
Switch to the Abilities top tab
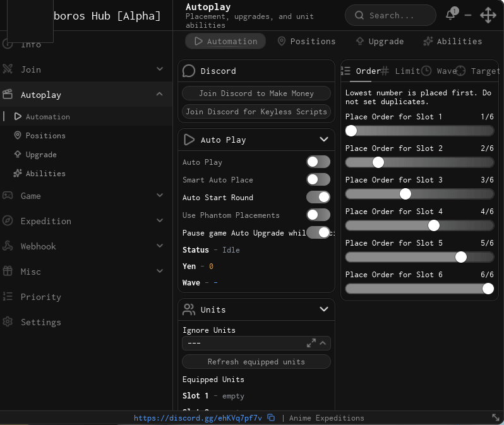(453, 41)
